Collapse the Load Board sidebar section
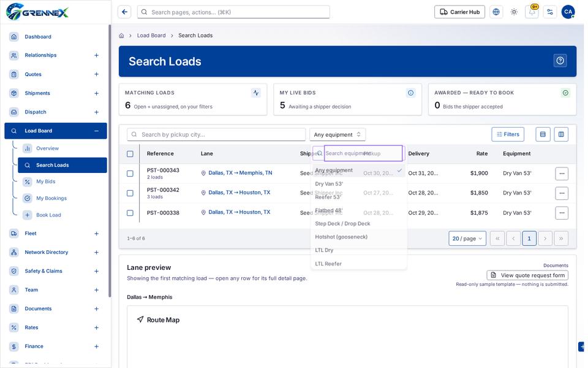The height and width of the screenshot is (368, 588). coord(96,131)
